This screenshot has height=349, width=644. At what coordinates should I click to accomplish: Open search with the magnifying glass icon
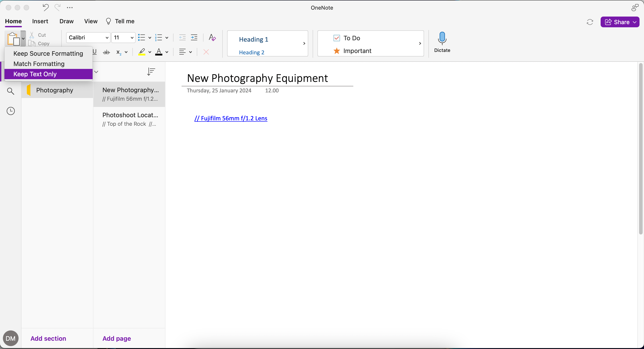click(x=11, y=91)
